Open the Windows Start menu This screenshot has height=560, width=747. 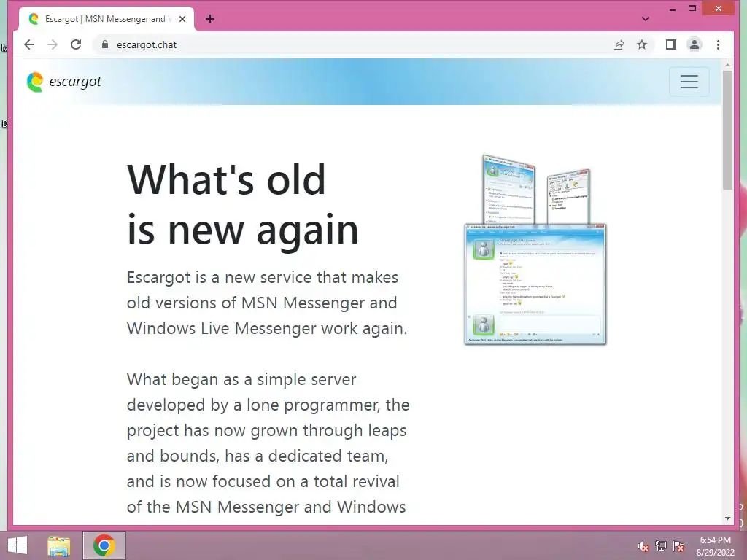[18, 545]
